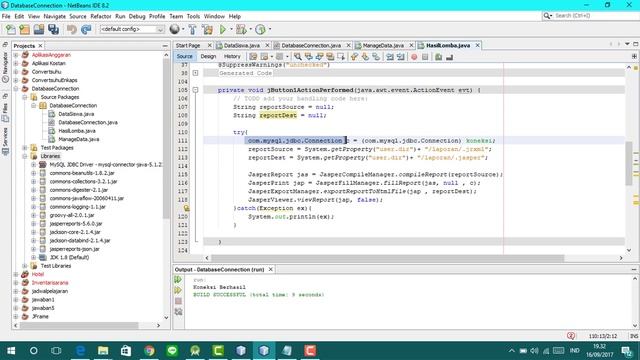Viewport: 640px width, 360px height.
Task: Select HasilLomba.java in Projects tree
Action: pos(77,131)
